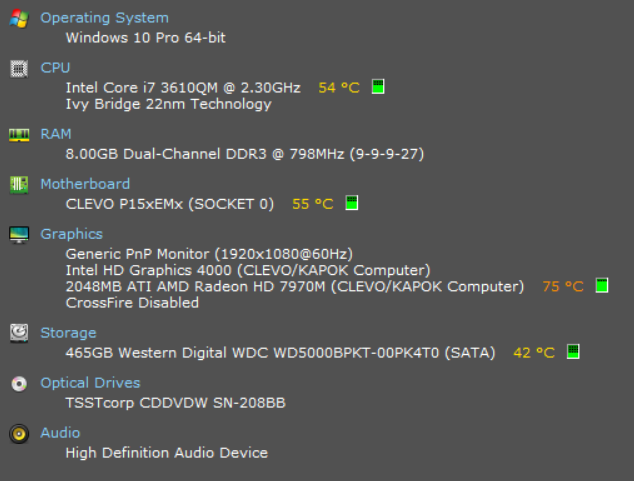634x481 pixels.
Task: Open the CPU section heading
Action: (55, 68)
